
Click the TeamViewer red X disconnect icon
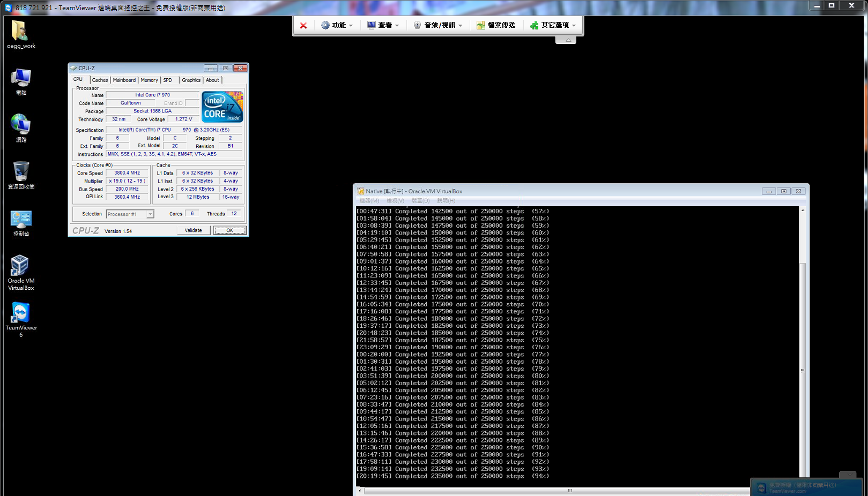303,25
